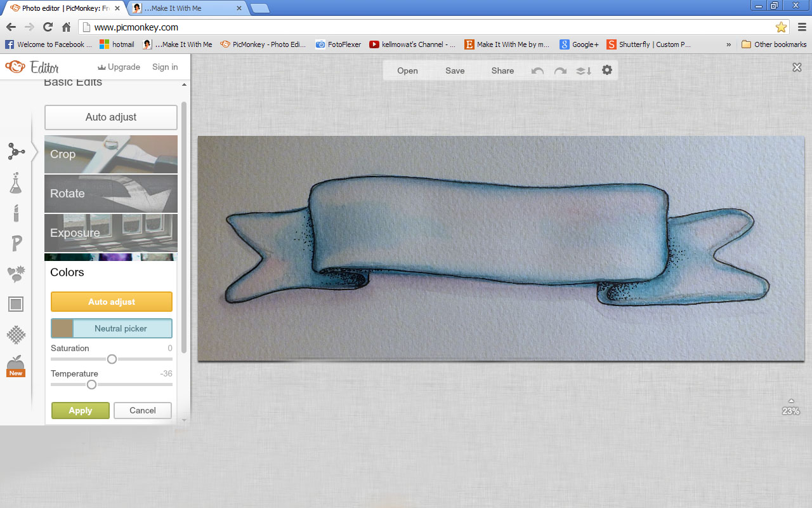Viewport: 812px width, 508px height.
Task: Click the yellow Auto adjust button
Action: [x=111, y=302]
